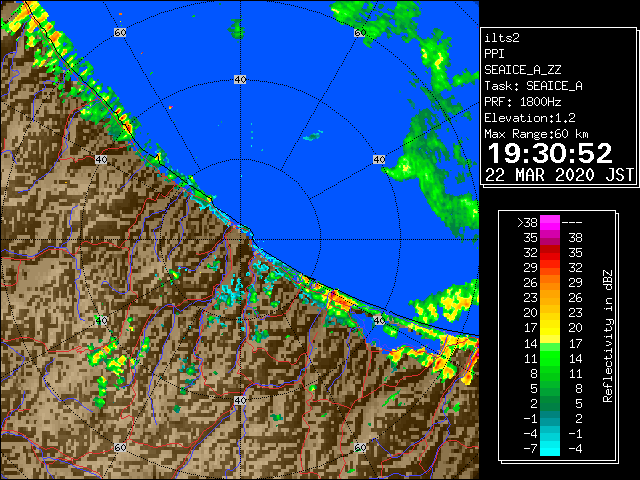Click the "60" range label in the northwest

120,32
